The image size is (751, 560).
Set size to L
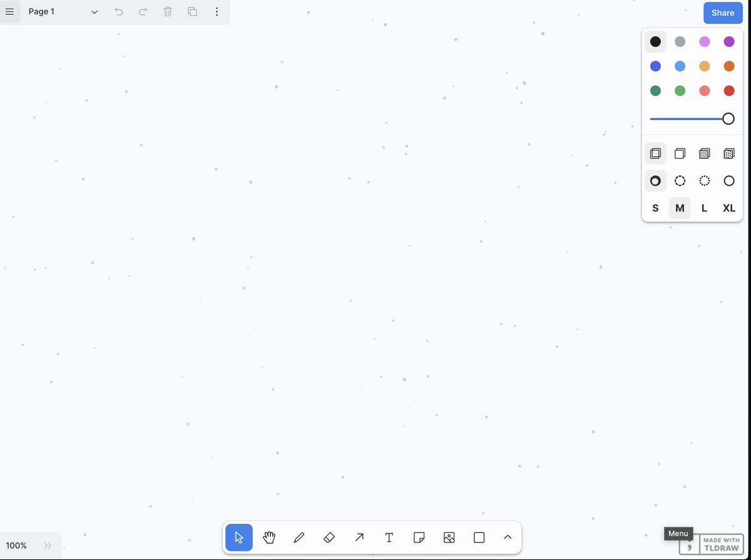click(x=705, y=208)
